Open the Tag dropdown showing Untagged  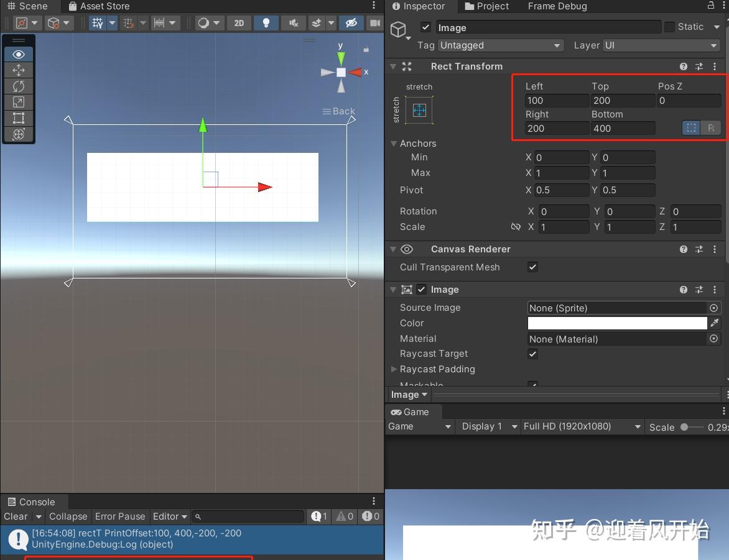pos(500,45)
